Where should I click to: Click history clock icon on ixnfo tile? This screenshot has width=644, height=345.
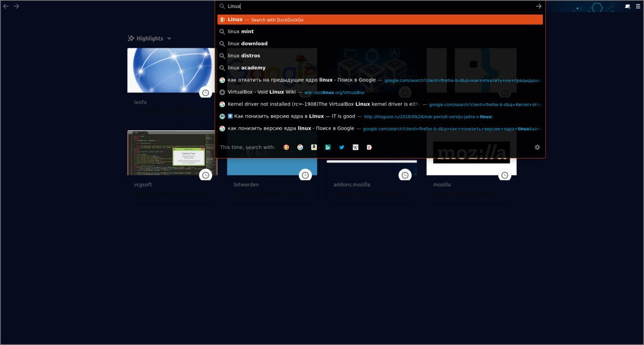[x=205, y=93]
